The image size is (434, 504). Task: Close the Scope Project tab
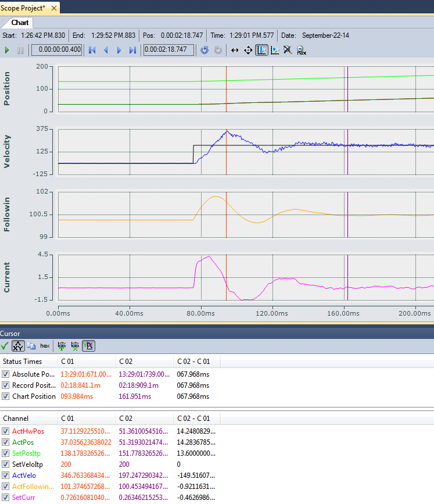[x=54, y=8]
